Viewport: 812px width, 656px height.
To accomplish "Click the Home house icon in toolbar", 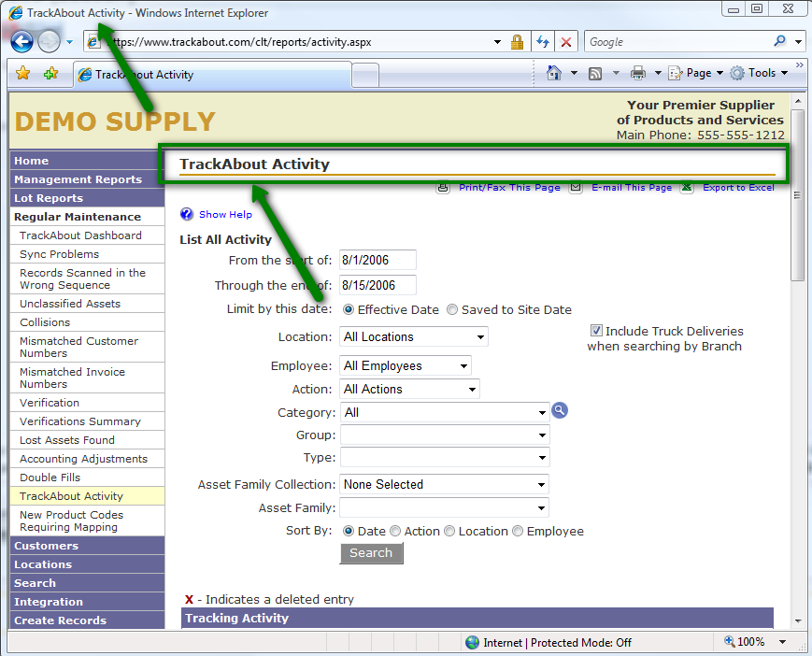I will 553,73.
